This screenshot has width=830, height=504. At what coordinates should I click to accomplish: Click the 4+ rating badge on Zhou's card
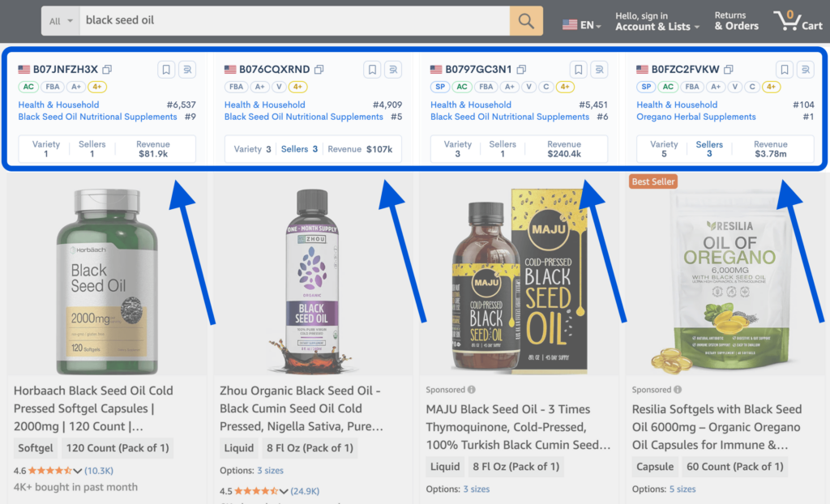[x=298, y=86]
